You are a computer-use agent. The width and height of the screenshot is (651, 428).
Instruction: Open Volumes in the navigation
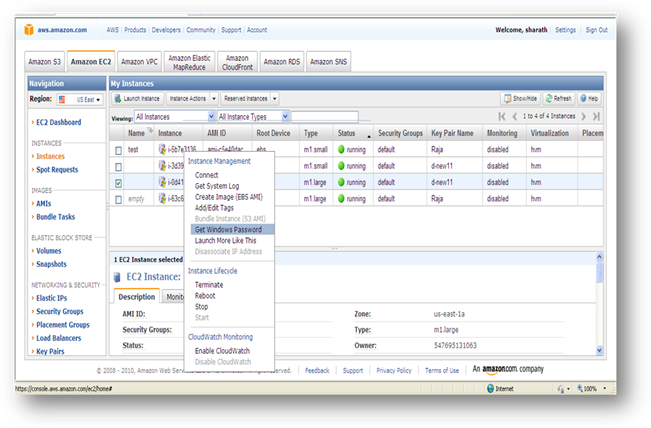tap(49, 251)
